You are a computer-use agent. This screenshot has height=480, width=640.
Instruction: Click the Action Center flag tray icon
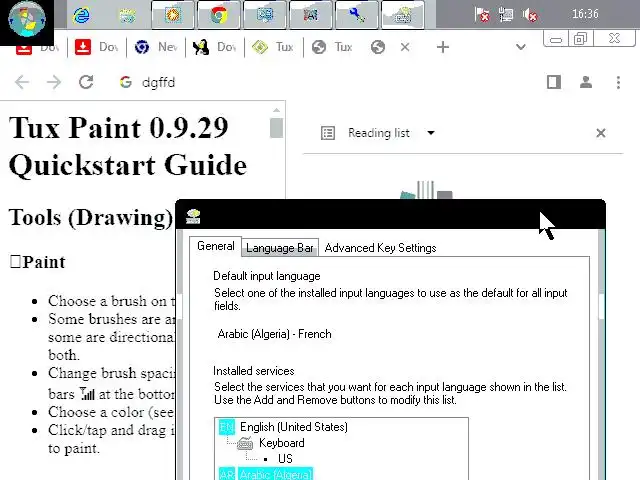point(482,15)
